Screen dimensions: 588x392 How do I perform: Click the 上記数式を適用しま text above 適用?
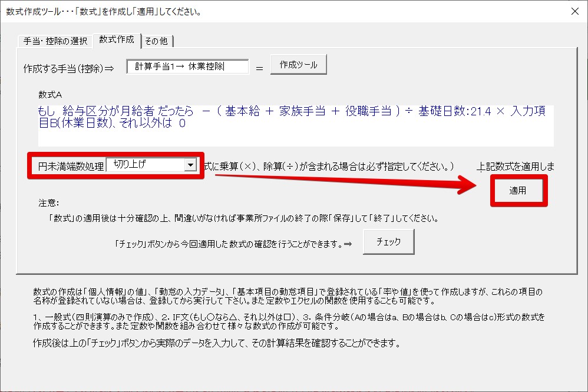516,167
